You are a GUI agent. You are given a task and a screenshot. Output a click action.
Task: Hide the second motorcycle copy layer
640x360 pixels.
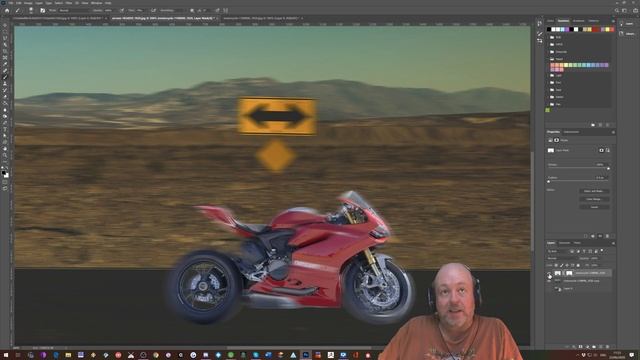[x=549, y=281]
